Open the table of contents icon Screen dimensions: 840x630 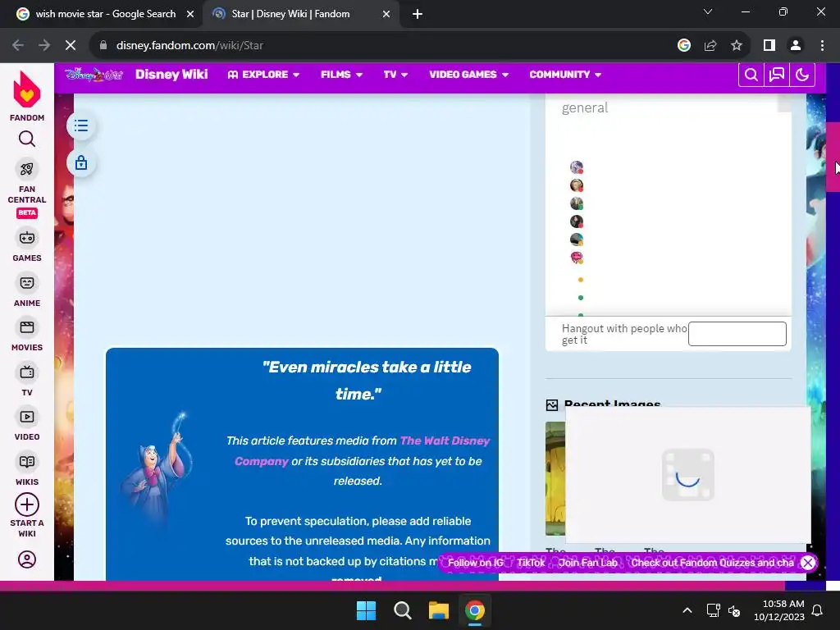pos(81,126)
